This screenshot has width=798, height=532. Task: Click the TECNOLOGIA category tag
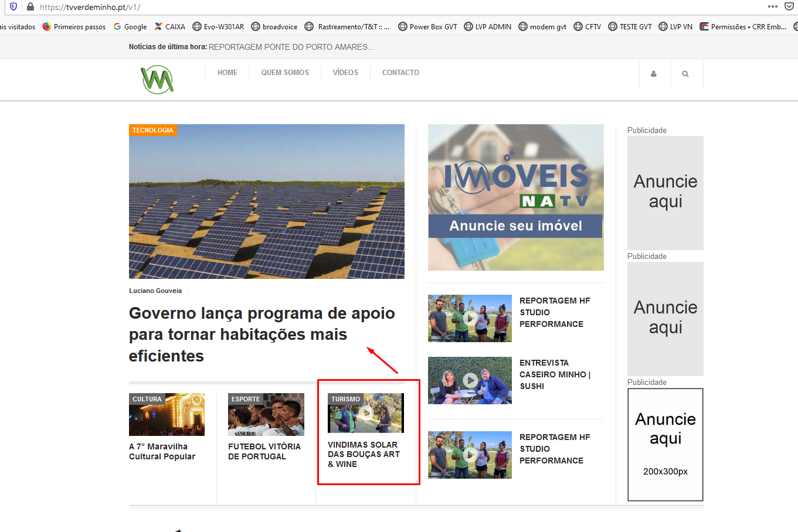coord(152,130)
